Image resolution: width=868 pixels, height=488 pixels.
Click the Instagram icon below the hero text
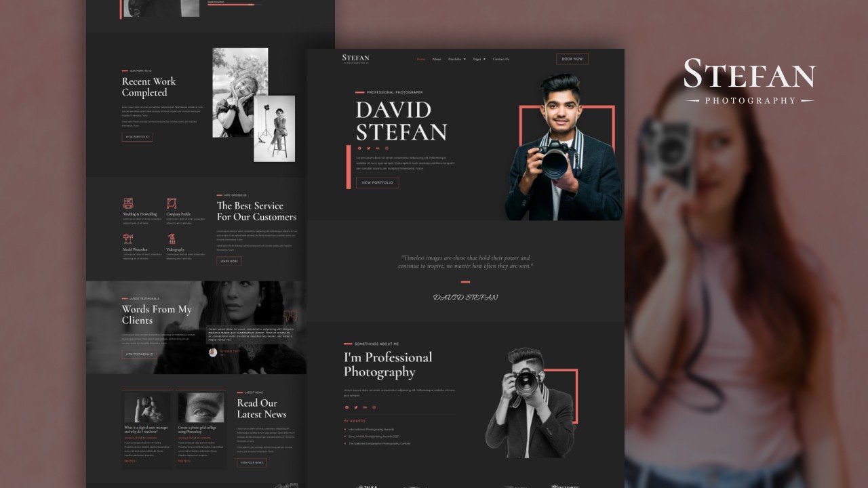(387, 148)
